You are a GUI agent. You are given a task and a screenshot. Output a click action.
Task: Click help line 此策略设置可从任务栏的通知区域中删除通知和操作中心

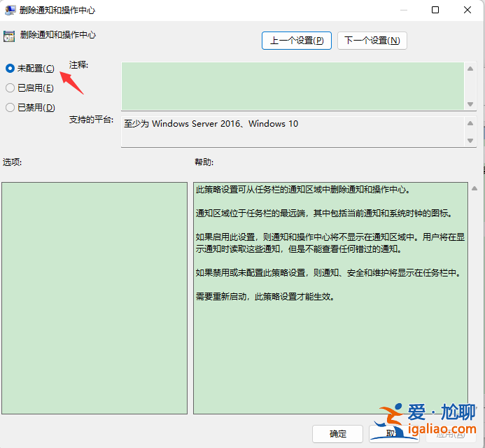(303, 189)
